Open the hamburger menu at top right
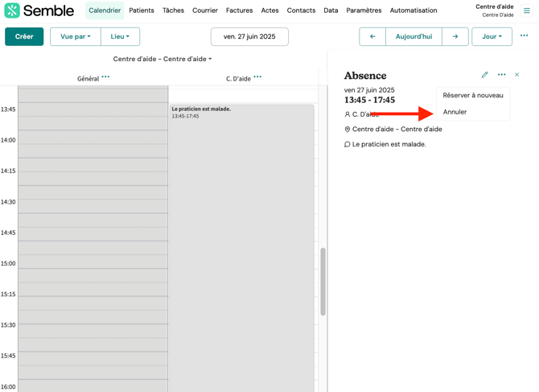This screenshot has width=539, height=392. pyautogui.click(x=527, y=10)
